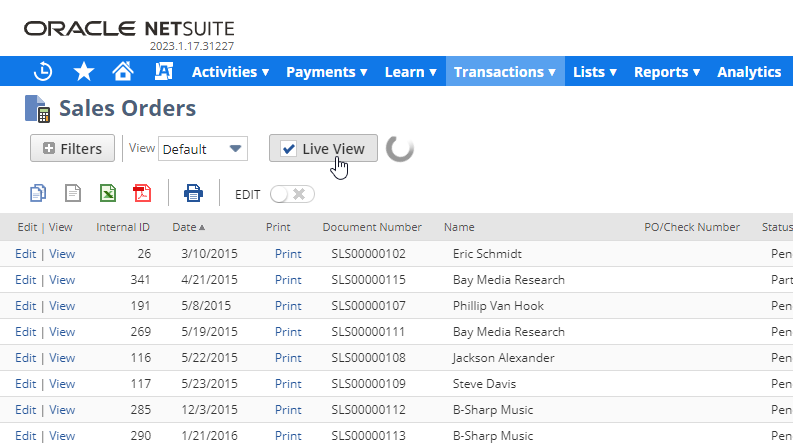Viewport: 793px width, 446px height.
Task: Edit the Steve Davis order
Action: pyautogui.click(x=25, y=384)
